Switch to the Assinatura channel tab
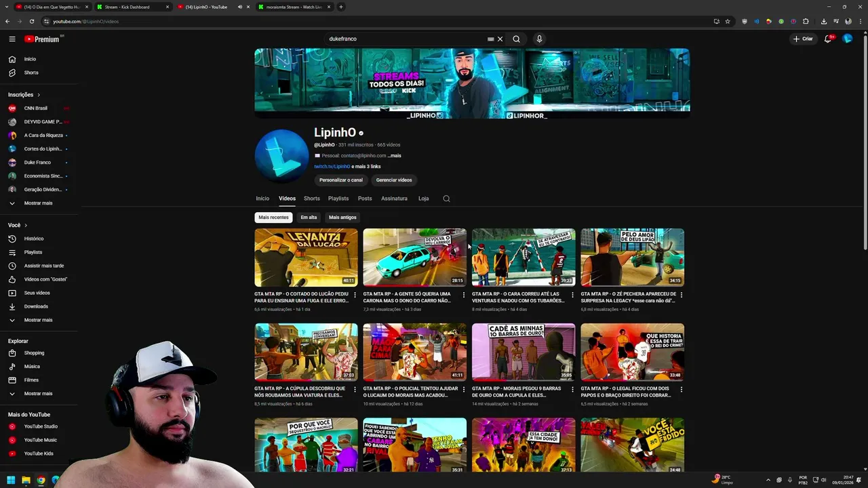 tap(394, 199)
